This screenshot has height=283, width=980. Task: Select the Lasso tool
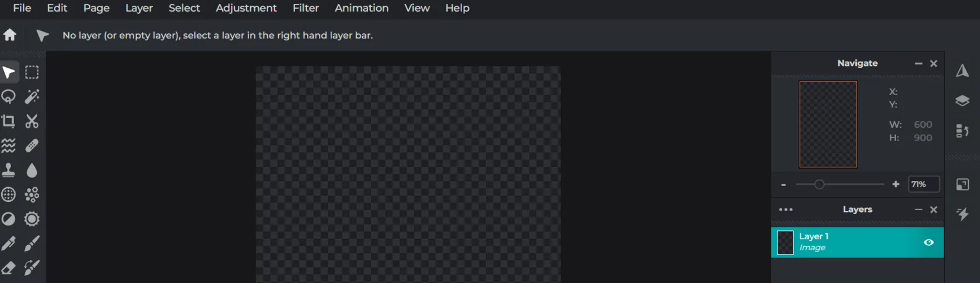[9, 97]
